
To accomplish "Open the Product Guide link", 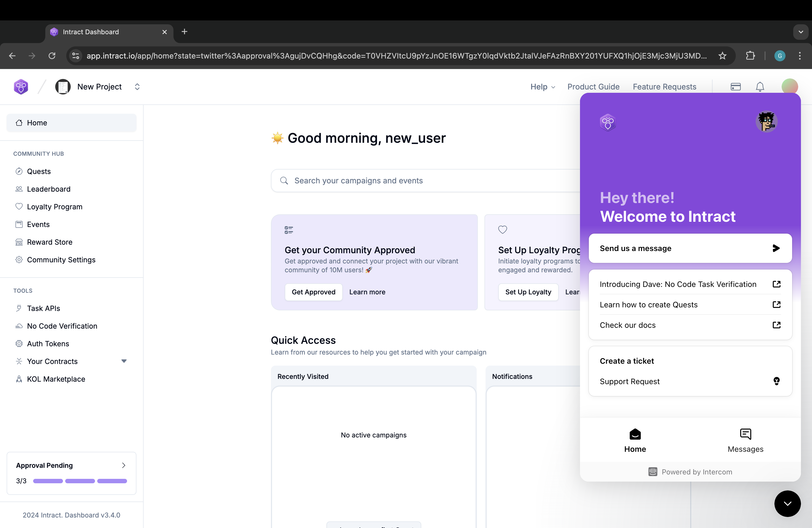I will [x=593, y=87].
